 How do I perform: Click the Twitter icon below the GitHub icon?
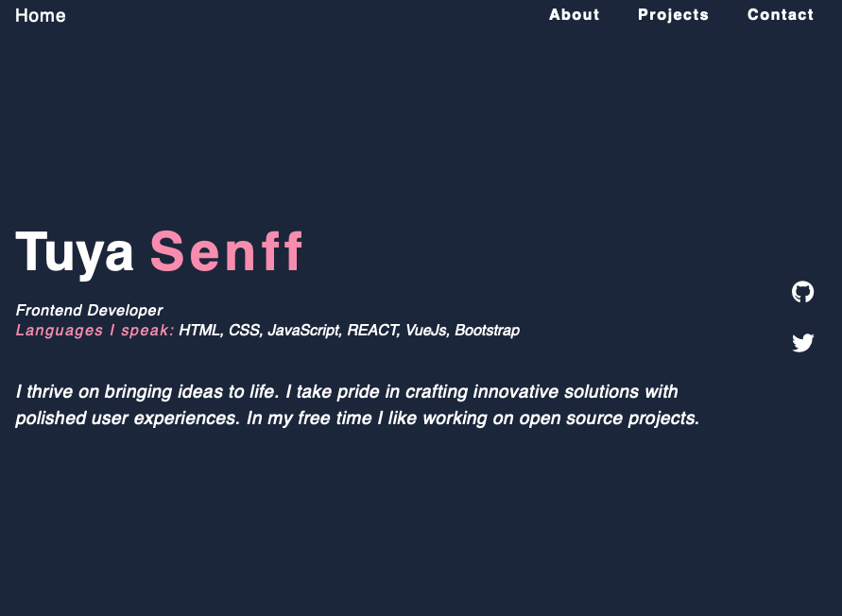[802, 343]
